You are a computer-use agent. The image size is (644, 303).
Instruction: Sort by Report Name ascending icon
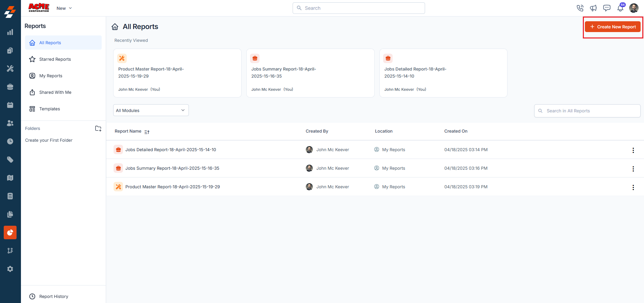[147, 132]
